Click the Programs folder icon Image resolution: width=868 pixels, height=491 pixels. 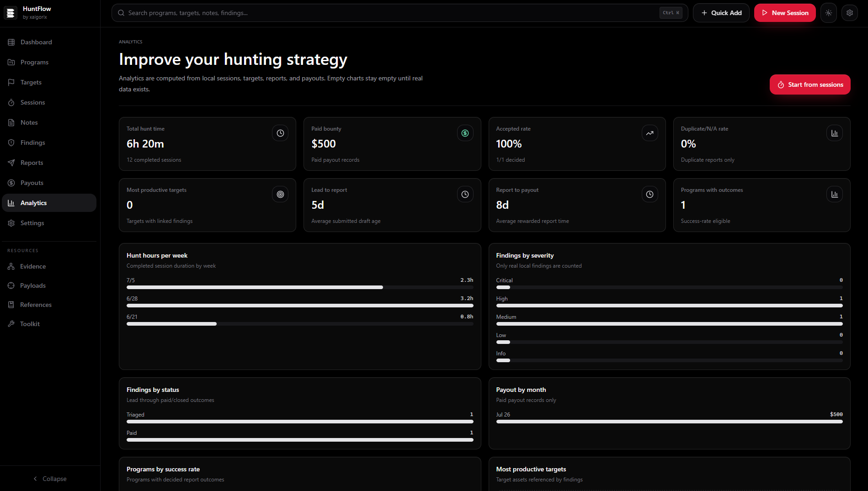coord(11,62)
